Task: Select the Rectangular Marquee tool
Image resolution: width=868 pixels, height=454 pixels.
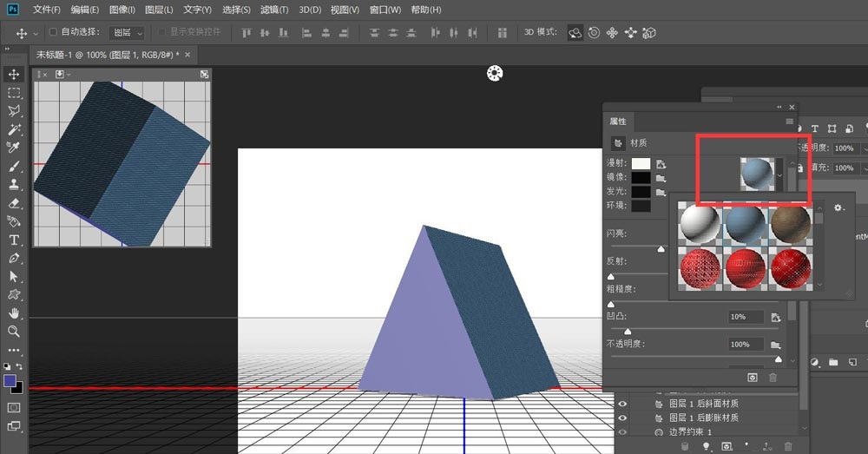Action: [x=14, y=93]
